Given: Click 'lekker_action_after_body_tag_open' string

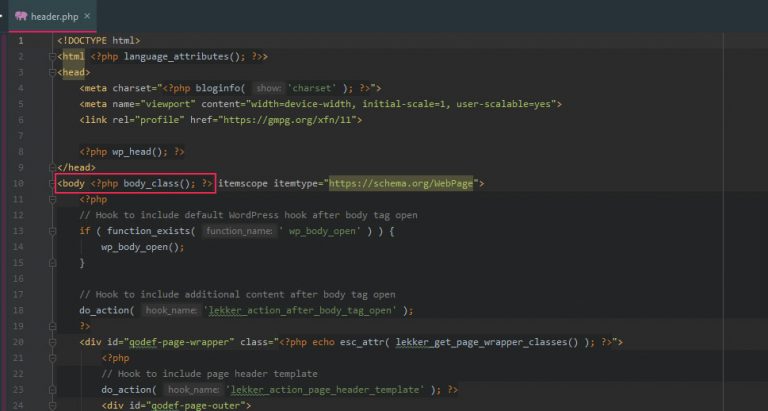Looking at the screenshot, I should pyautogui.click(x=300, y=311).
